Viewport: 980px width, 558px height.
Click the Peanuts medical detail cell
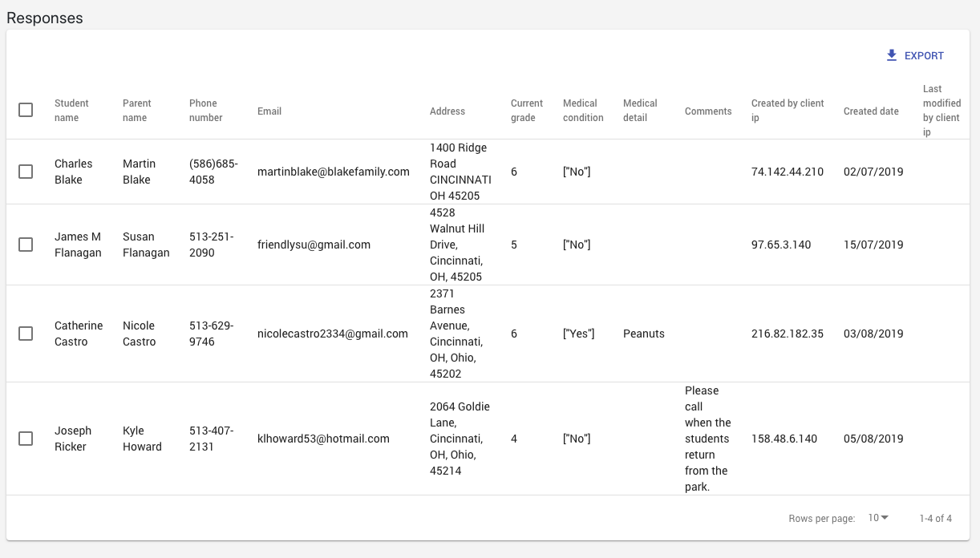644,334
